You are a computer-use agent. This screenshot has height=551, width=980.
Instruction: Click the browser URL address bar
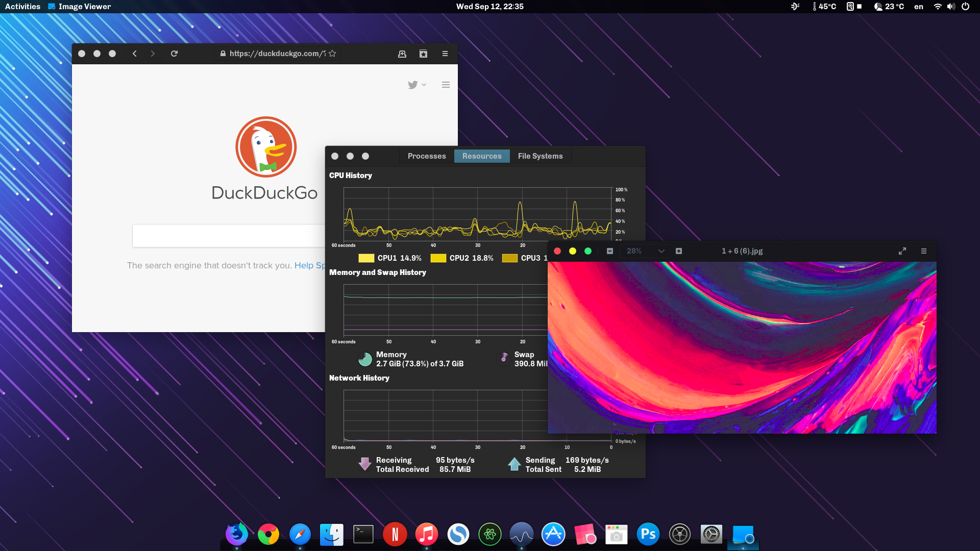pyautogui.click(x=278, y=54)
